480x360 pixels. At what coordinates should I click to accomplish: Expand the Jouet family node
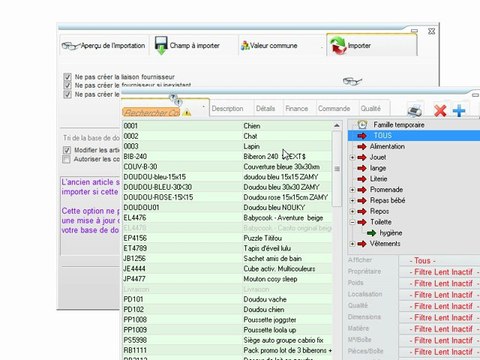(352, 157)
